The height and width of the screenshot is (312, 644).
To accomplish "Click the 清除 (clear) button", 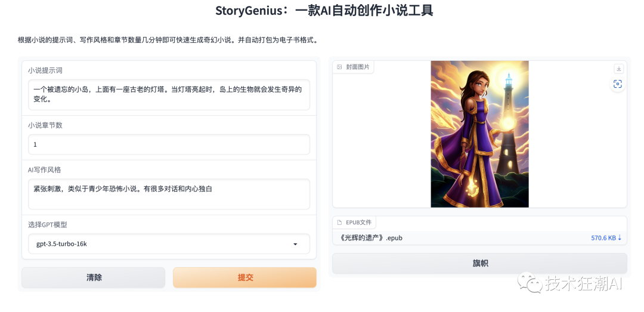I will pos(94,277).
